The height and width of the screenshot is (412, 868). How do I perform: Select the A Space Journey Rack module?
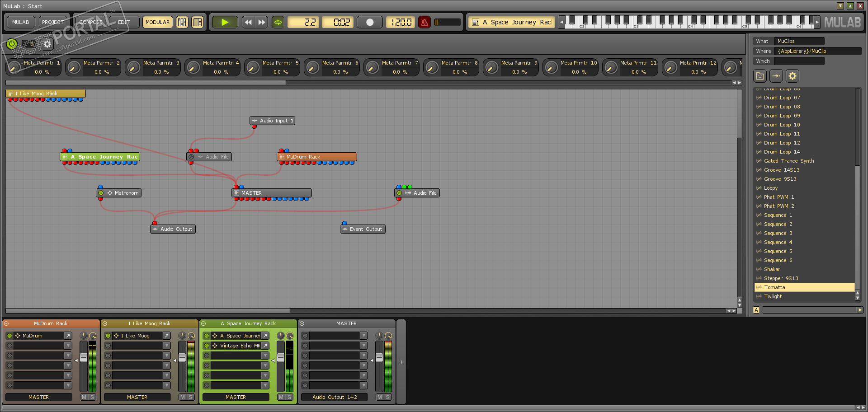(x=100, y=157)
